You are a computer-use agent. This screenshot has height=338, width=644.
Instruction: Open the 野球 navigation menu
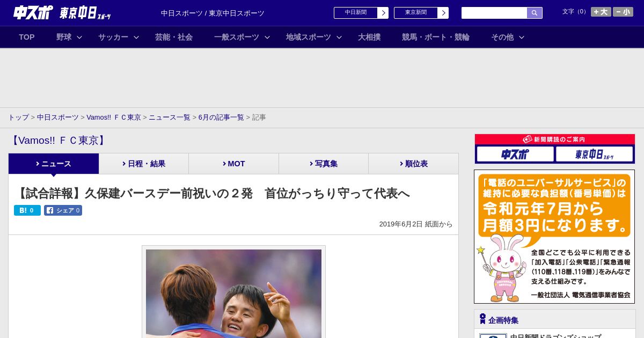click(x=64, y=37)
